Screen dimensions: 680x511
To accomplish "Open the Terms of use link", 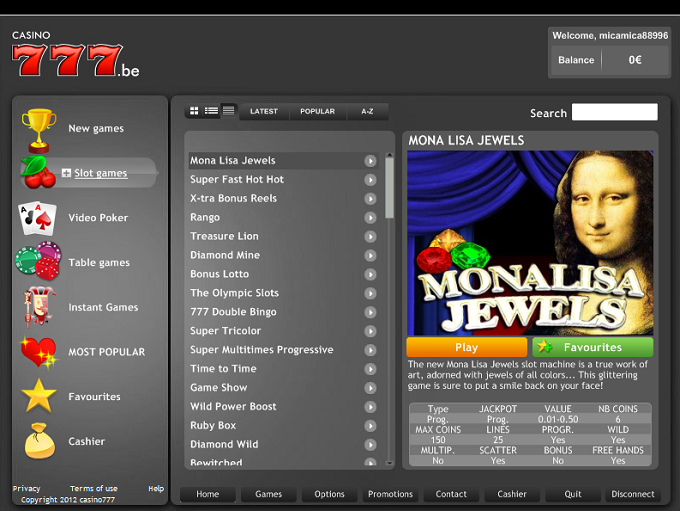I will 94,488.
